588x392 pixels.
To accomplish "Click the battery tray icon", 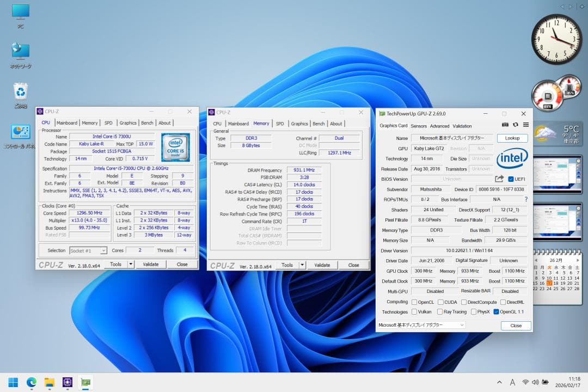I will click(545, 382).
